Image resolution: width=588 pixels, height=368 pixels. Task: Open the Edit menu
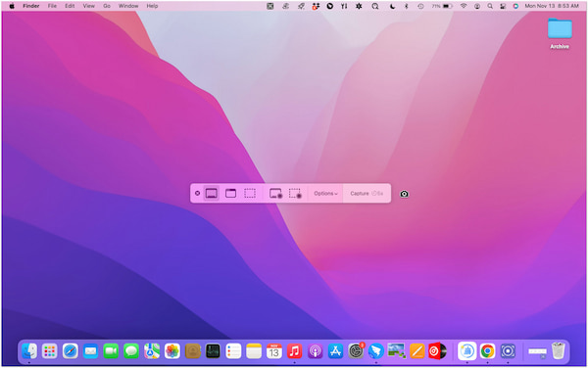pos(70,6)
